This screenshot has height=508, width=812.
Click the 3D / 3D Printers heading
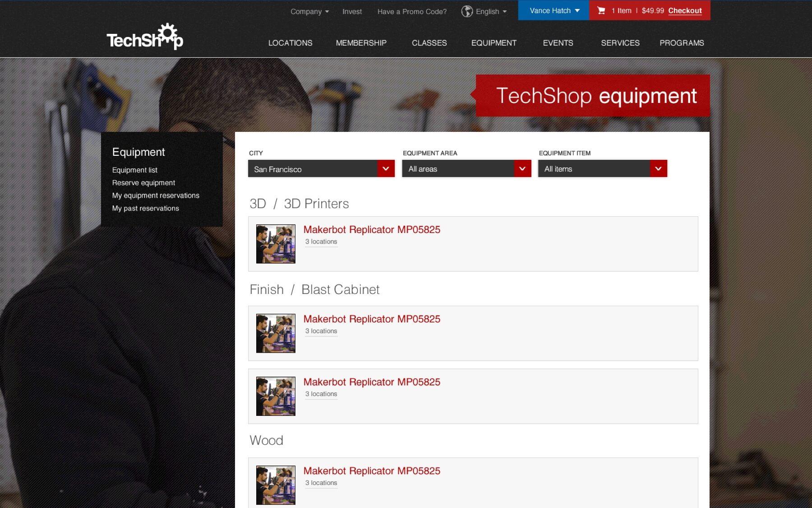pos(299,204)
